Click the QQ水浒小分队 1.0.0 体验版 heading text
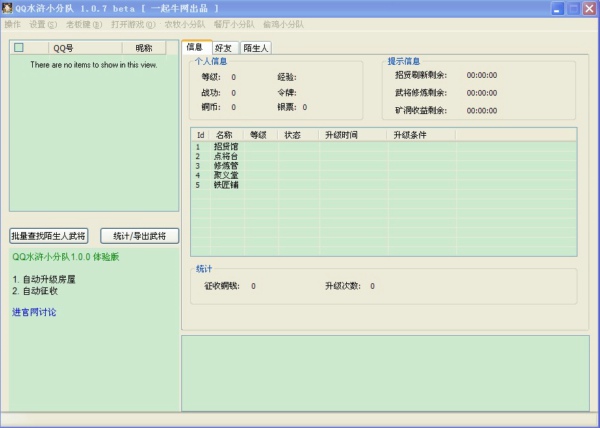600x428 pixels. [x=66, y=257]
